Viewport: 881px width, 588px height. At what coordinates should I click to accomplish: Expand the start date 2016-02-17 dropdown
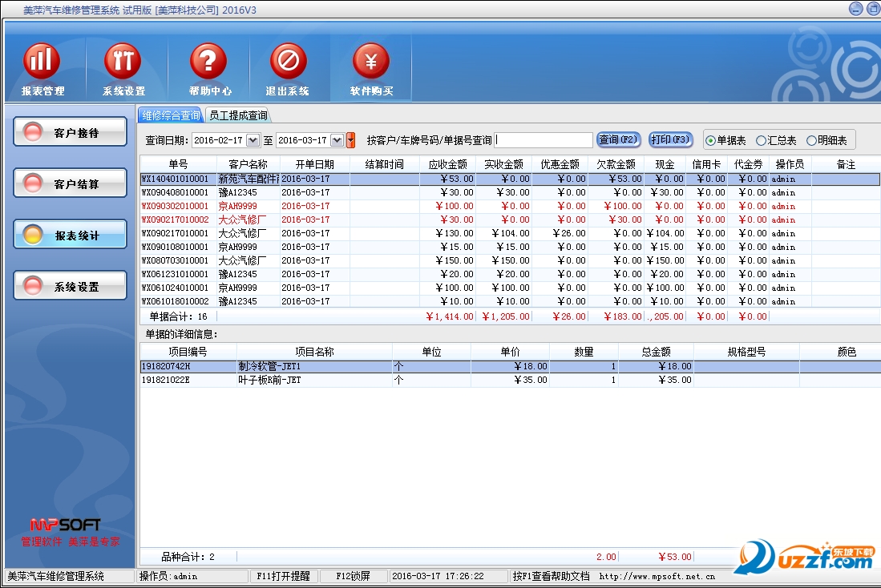pos(253,140)
